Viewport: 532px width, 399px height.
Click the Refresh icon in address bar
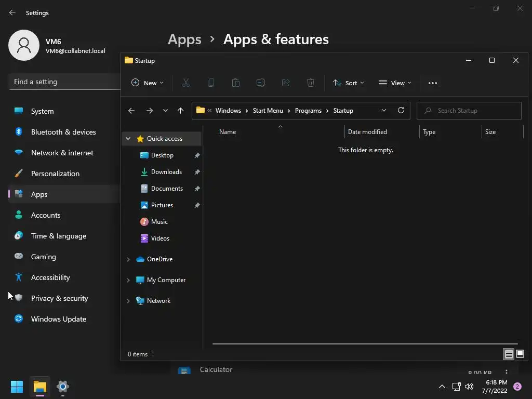pyautogui.click(x=401, y=110)
